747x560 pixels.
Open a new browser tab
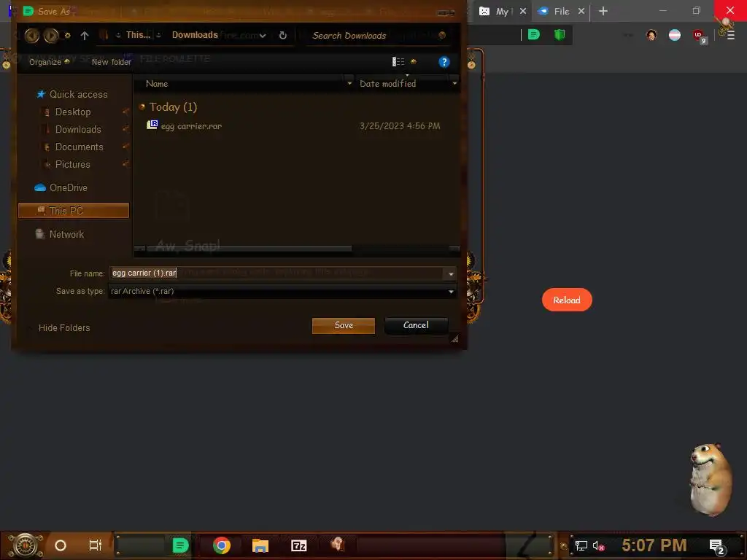603,11
